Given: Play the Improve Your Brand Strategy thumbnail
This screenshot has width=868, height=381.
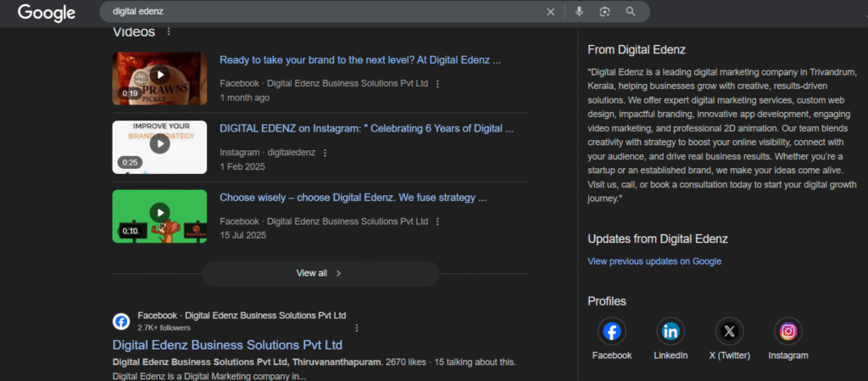Looking at the screenshot, I should [x=160, y=148].
